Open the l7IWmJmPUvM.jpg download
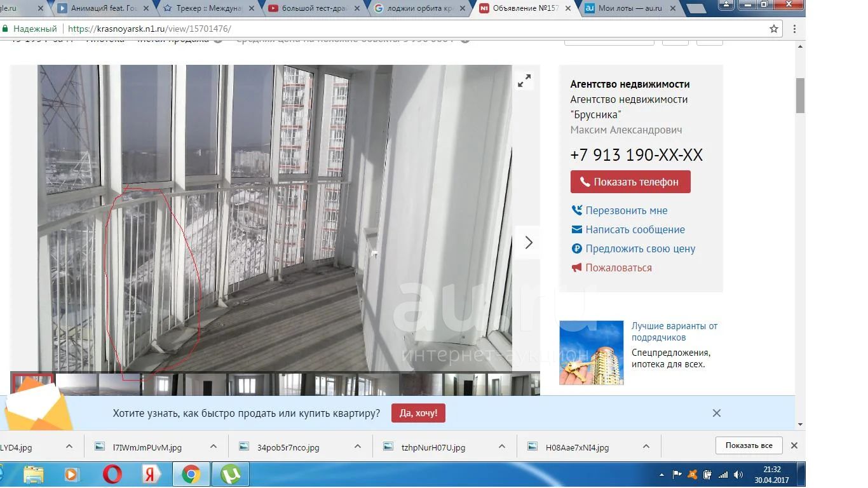This screenshot has width=868, height=488. (x=147, y=447)
